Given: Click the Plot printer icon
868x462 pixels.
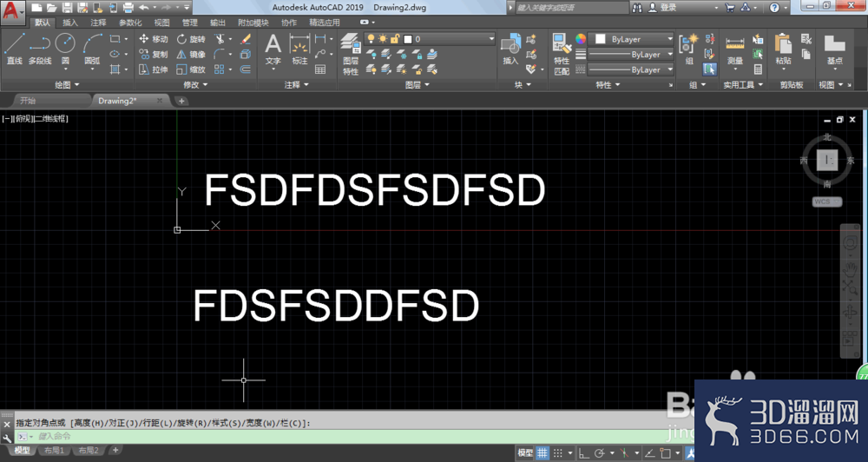Looking at the screenshot, I should click(128, 7).
